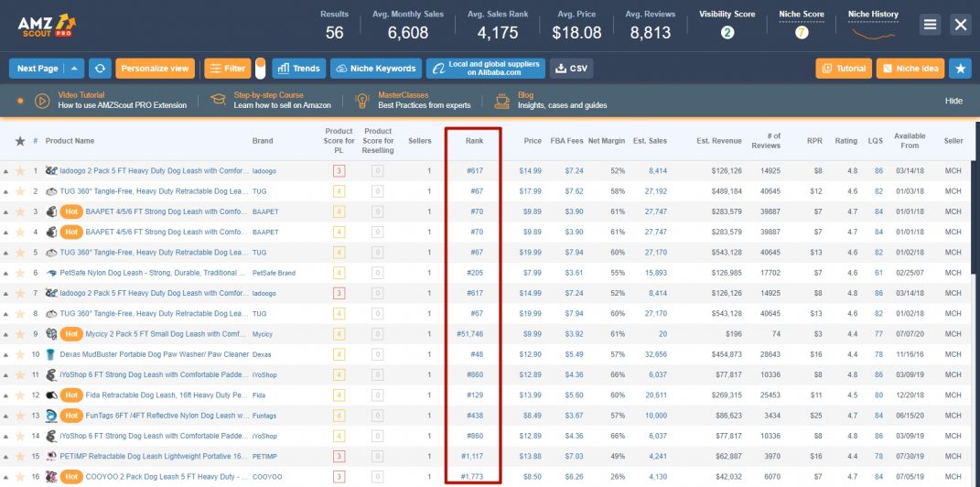The width and height of the screenshot is (980, 487).
Task: Click the Visibility Score badge value
Action: [727, 33]
